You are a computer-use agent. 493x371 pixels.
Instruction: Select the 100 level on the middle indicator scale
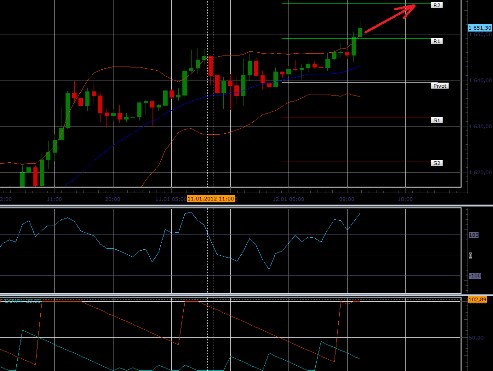point(474,235)
